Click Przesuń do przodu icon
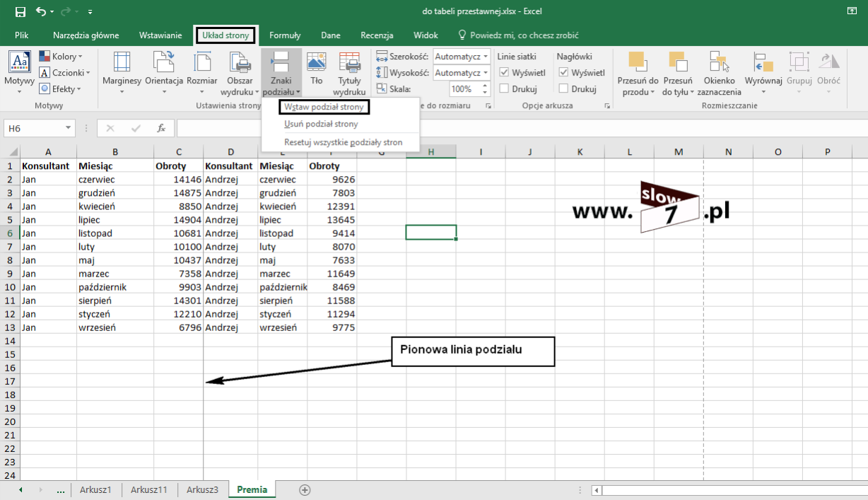 coord(638,62)
